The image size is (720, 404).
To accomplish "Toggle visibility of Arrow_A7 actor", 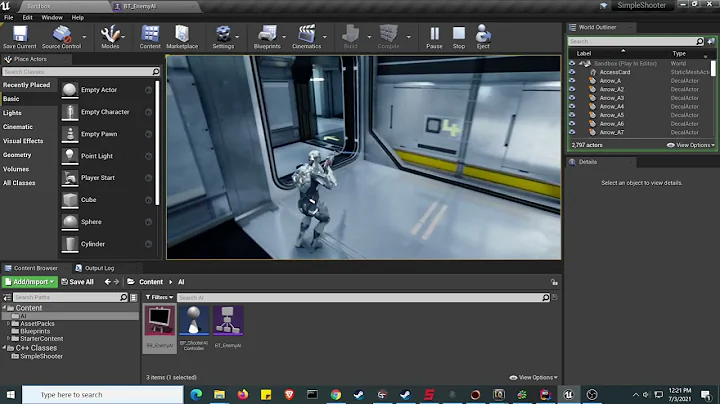I will (572, 132).
